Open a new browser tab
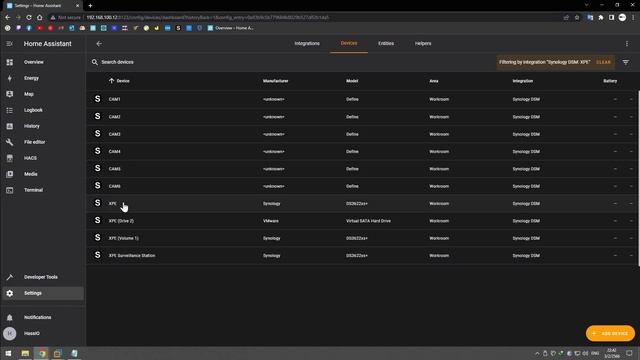Viewport: 640px width, 360px height. pyautogui.click(x=90, y=6)
